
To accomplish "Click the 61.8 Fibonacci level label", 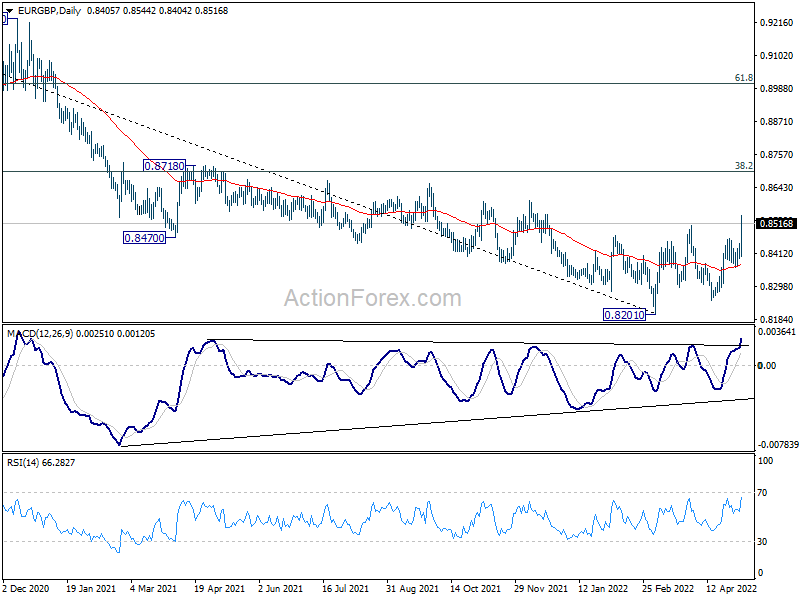I will click(743, 77).
